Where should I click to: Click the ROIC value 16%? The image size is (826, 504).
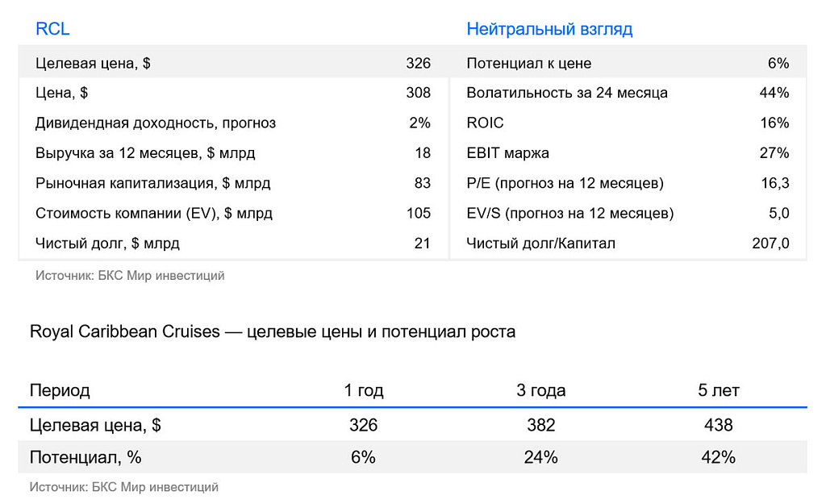pyautogui.click(x=774, y=123)
